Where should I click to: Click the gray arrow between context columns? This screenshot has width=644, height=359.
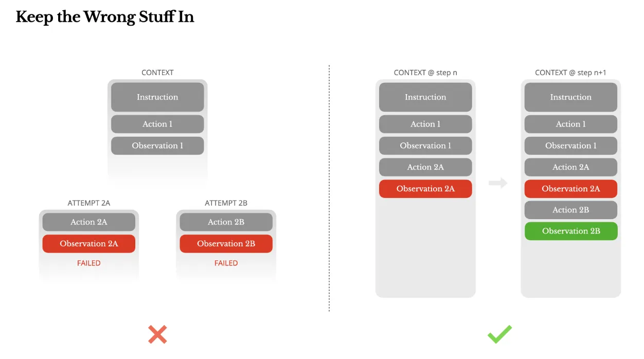pos(498,183)
